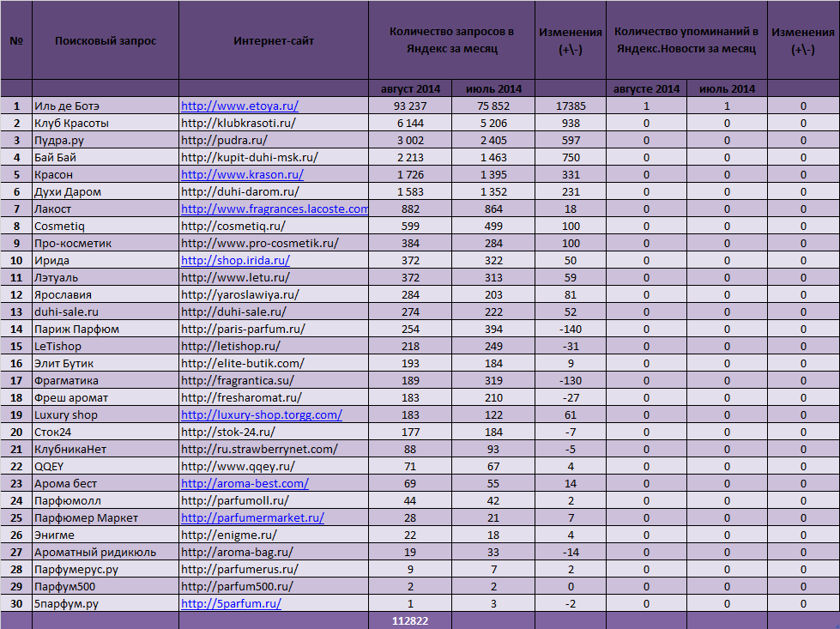Select the 'Фреш аромат' cell
This screenshot has height=629, width=840.
[x=106, y=397]
